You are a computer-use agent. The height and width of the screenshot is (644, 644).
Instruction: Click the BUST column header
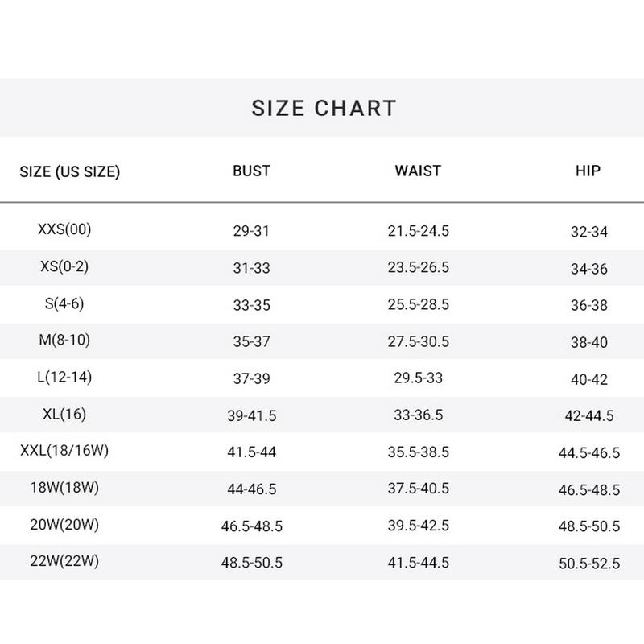click(x=251, y=171)
